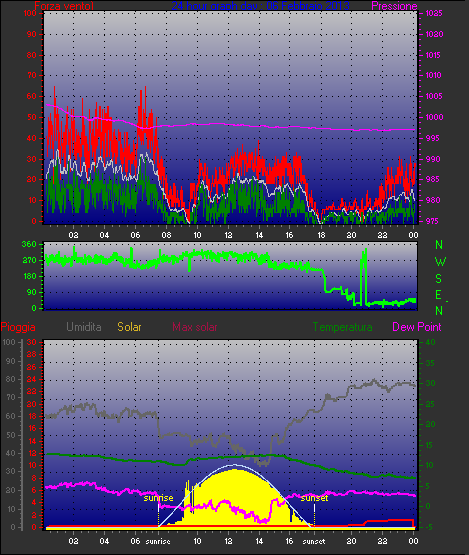Click the green 'Temperatura' legend label
Screen dimensions: 469x555
(342, 327)
